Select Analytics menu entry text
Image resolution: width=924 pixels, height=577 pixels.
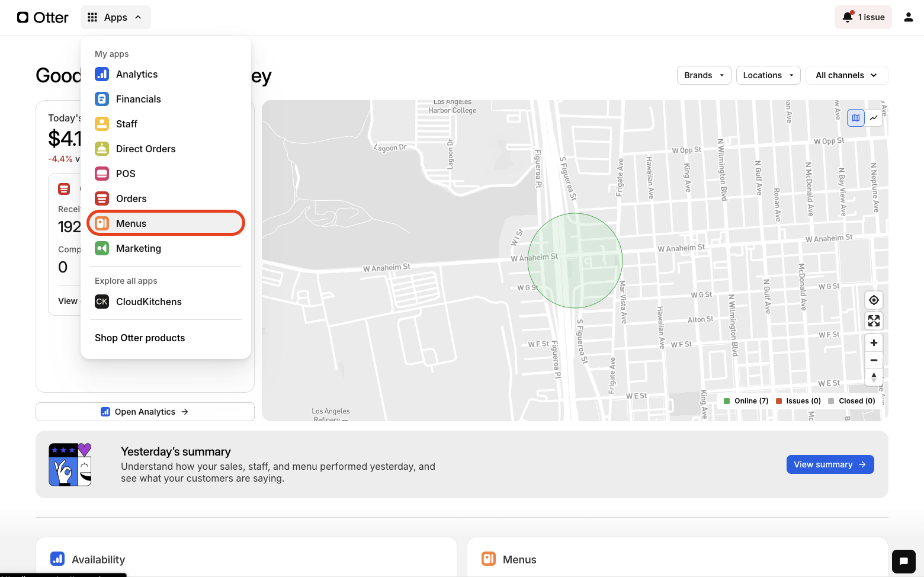137,74
